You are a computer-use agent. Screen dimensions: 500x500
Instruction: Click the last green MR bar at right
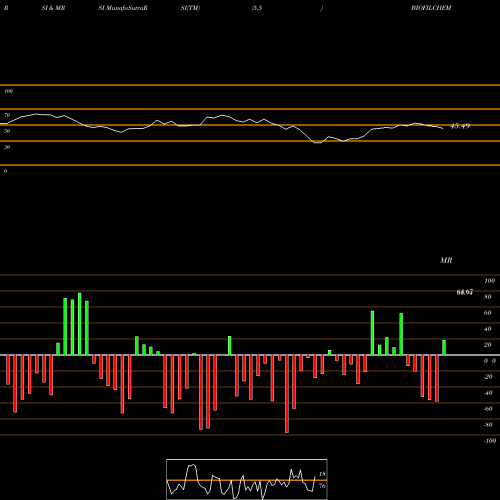444,347
